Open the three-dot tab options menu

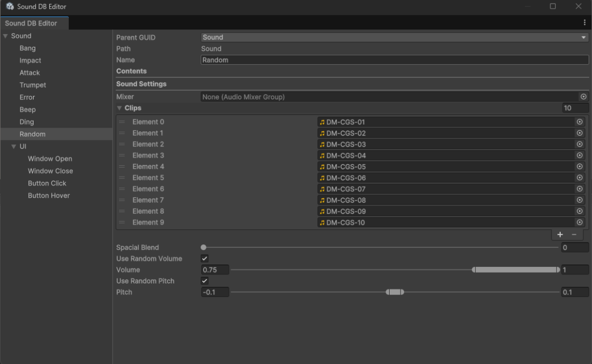pyautogui.click(x=584, y=23)
